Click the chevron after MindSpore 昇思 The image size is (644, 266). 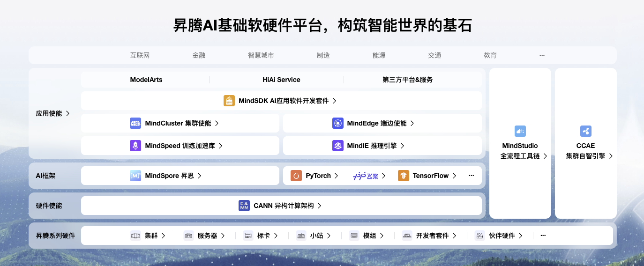[200, 176]
